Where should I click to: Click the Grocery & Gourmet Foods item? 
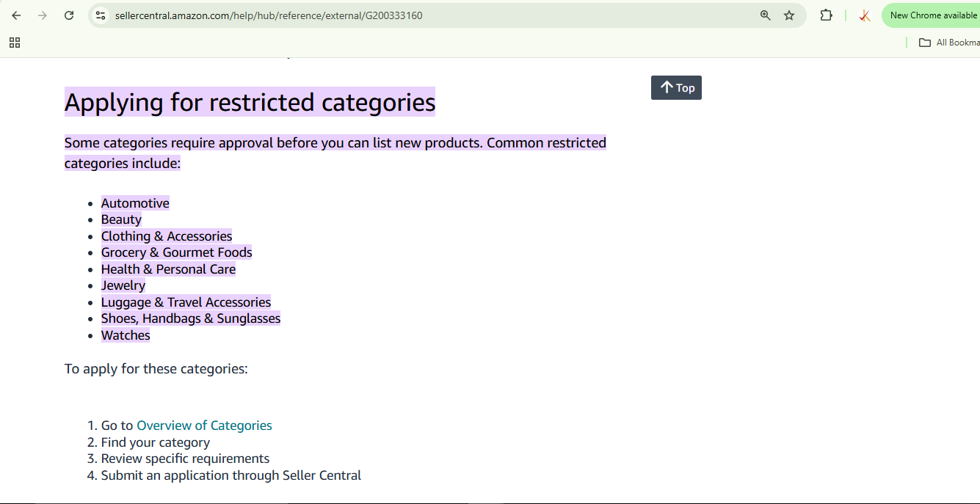[177, 252]
